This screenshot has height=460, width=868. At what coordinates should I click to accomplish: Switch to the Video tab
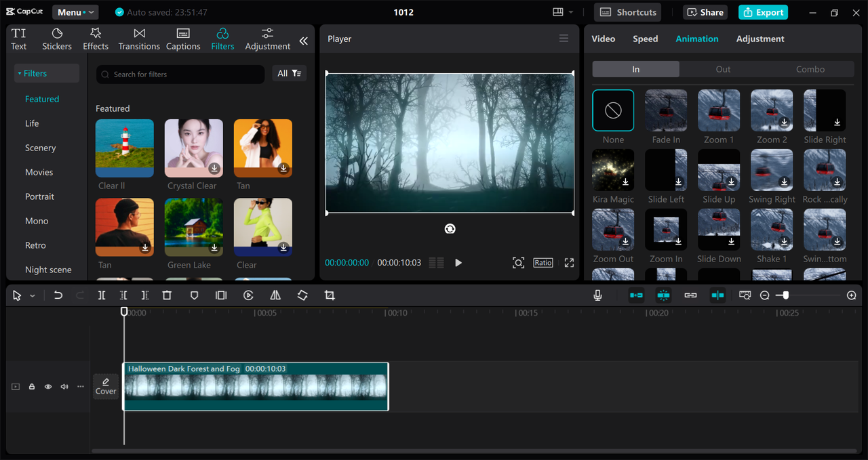click(604, 39)
